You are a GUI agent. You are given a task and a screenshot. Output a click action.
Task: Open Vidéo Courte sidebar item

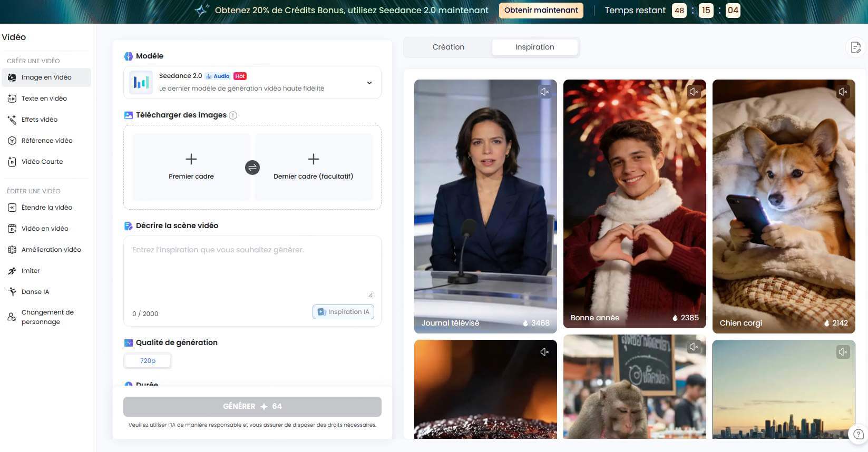pos(46,162)
